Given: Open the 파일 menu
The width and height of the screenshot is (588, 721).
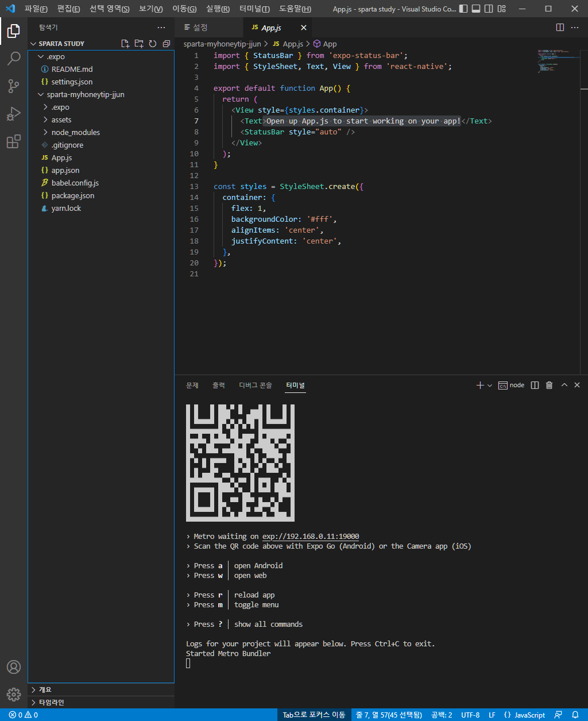Looking at the screenshot, I should point(36,9).
